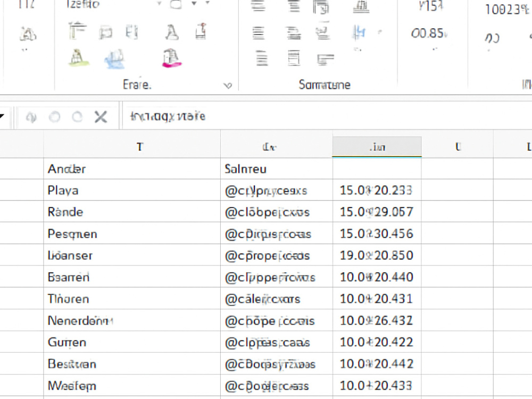Select the cell reading Weefem
Screen dimensions: 532x399
point(132,385)
